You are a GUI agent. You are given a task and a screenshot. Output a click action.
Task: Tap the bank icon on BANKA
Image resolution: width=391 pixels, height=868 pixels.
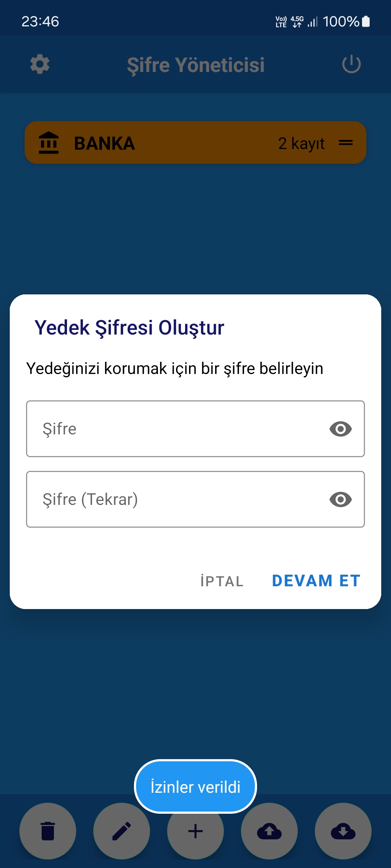(49, 143)
